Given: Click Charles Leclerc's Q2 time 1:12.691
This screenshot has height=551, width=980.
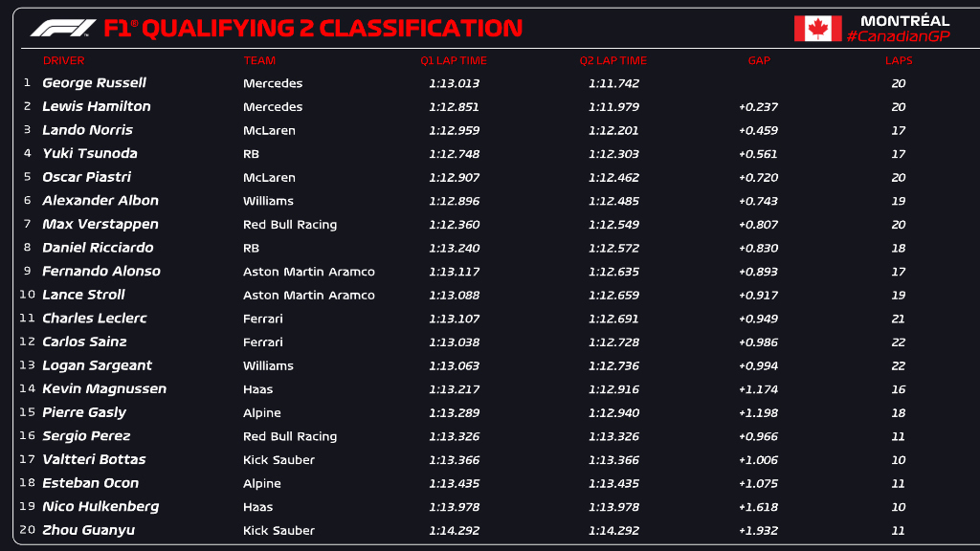Looking at the screenshot, I should 613,319.
